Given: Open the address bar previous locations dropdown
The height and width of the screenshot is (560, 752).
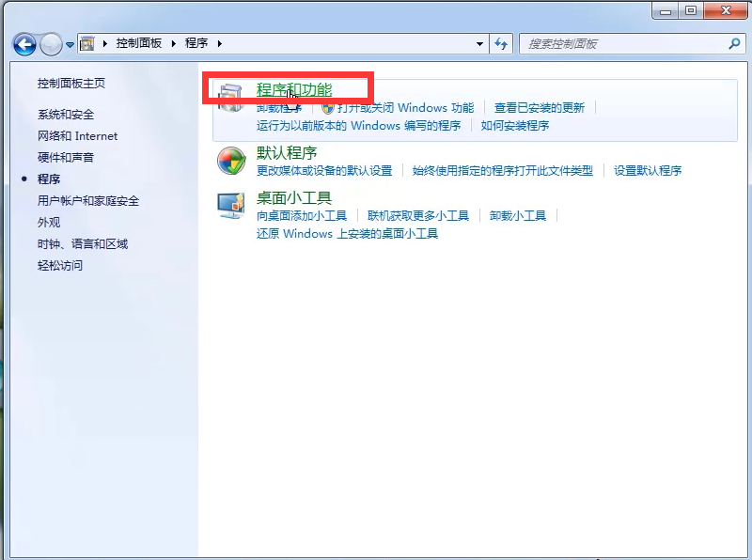Looking at the screenshot, I should pos(479,44).
